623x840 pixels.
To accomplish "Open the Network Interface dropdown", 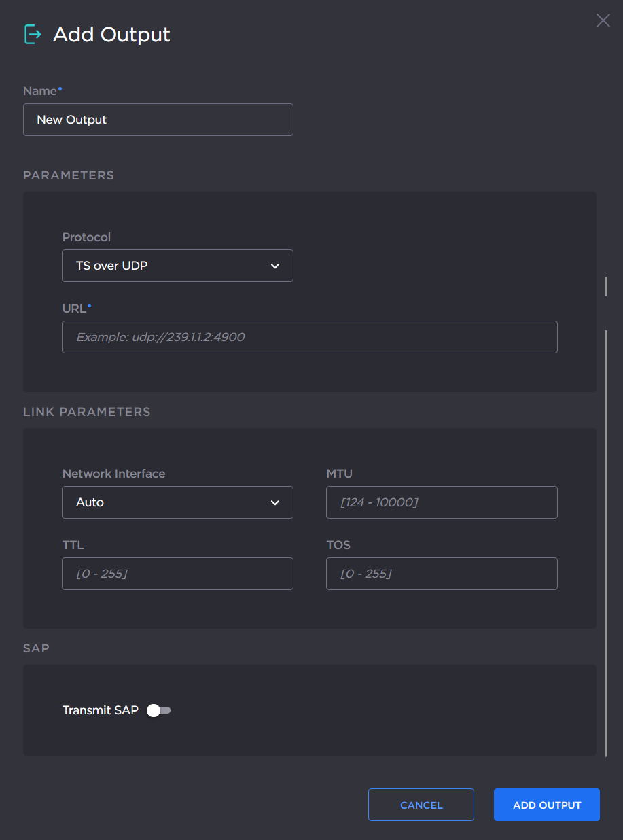I will click(177, 502).
